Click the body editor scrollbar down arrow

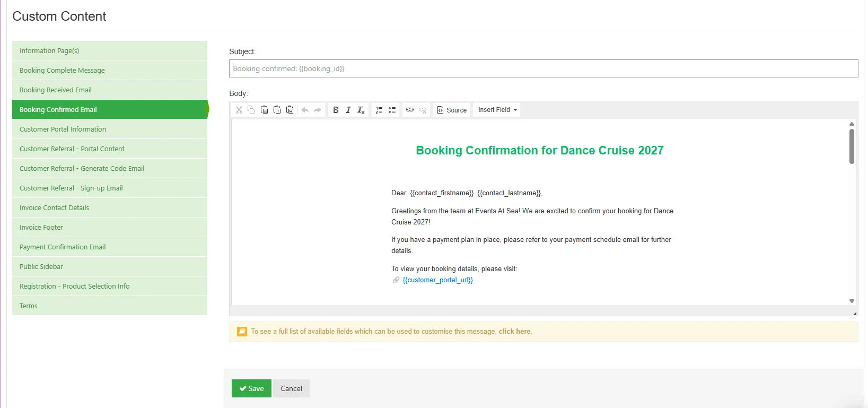[x=852, y=301]
